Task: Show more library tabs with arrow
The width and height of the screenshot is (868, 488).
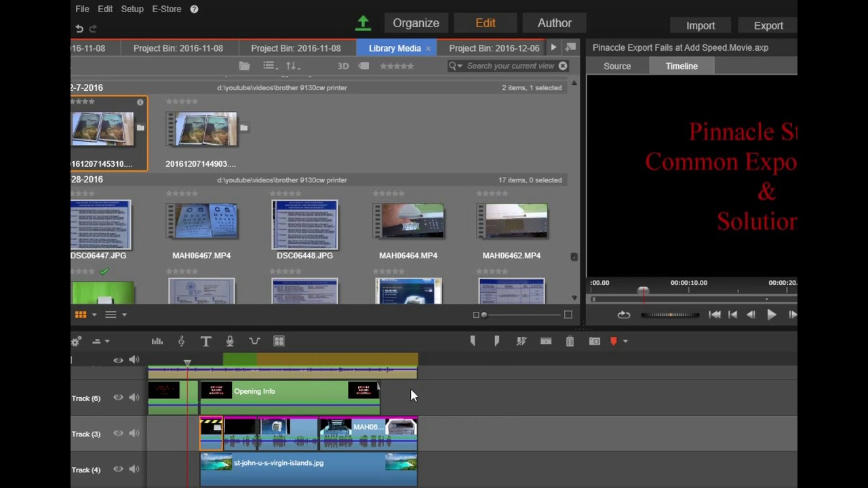Action: tap(553, 47)
